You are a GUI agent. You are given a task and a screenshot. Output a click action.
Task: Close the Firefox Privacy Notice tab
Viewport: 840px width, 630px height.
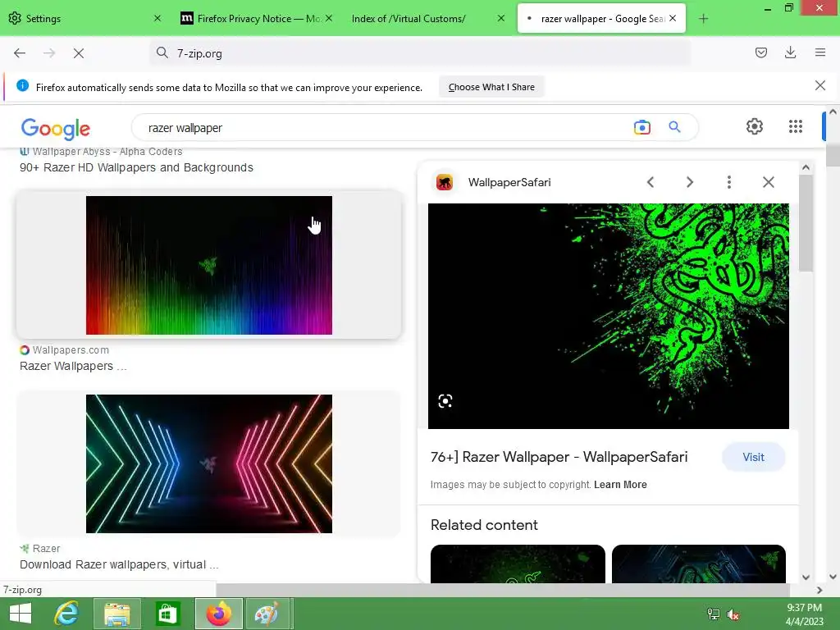(329, 18)
